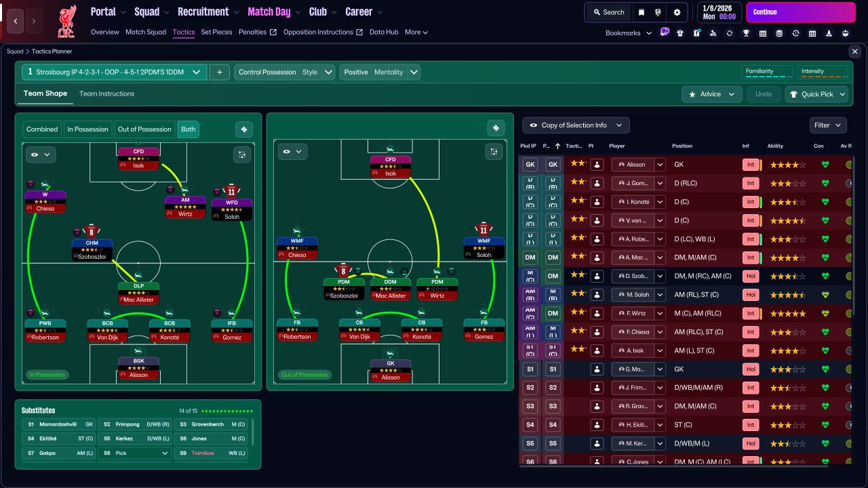The image size is (868, 488).
Task: Select the AM Wirtz player card on pitch
Action: point(185,207)
